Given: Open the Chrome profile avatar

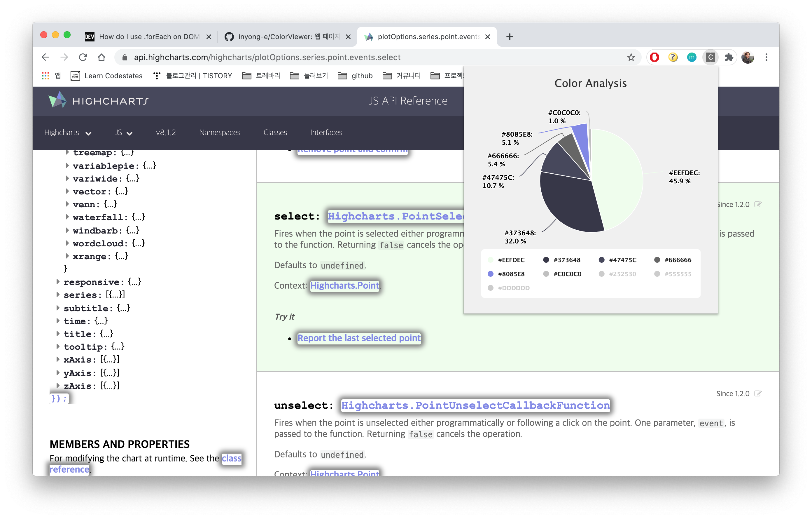Looking at the screenshot, I should pos(748,58).
